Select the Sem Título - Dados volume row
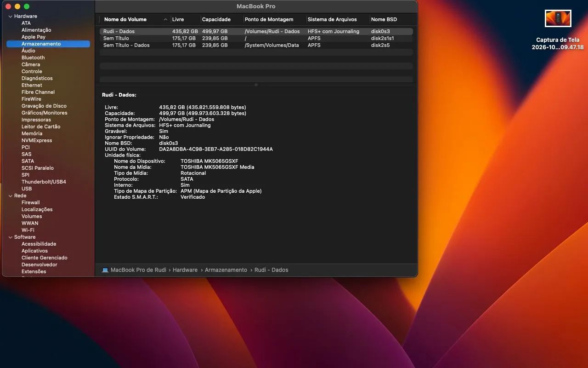This screenshot has width=588, height=368. (256, 45)
